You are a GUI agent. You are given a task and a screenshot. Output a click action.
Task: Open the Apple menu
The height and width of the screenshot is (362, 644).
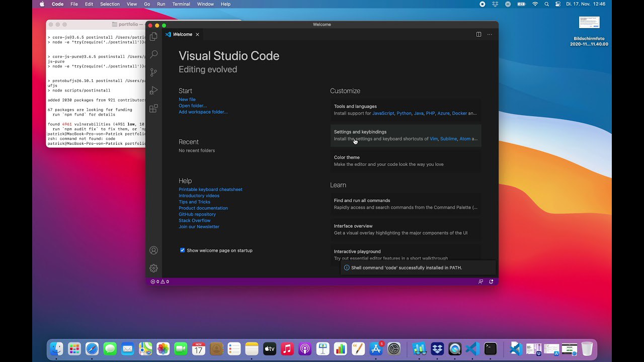[42, 4]
